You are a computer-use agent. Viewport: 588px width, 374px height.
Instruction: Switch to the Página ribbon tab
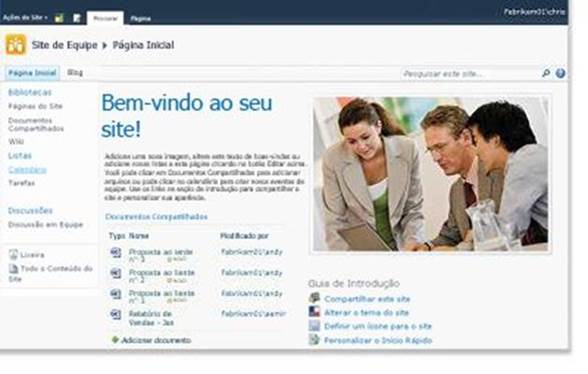tap(141, 18)
